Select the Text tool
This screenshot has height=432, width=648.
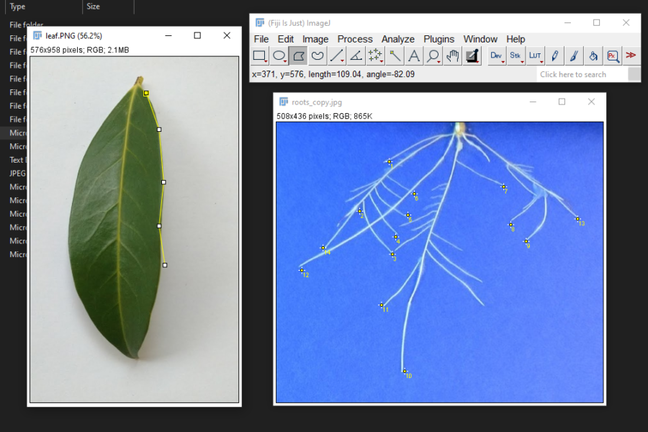[414, 57]
